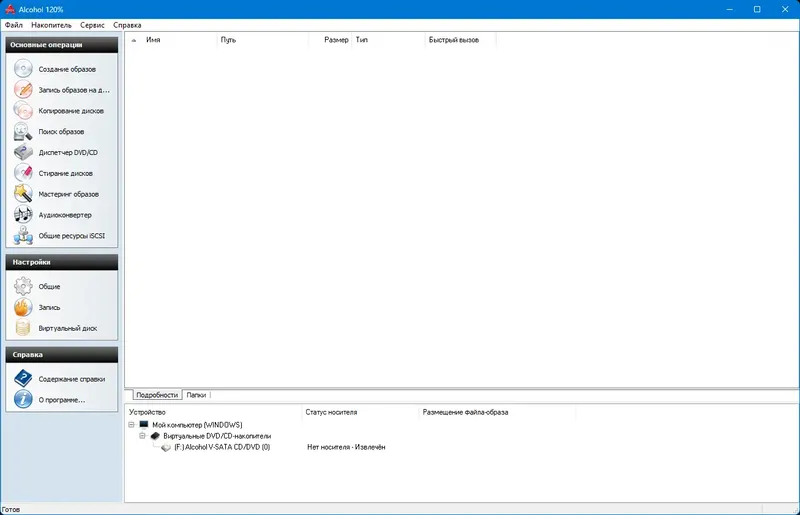The width and height of the screenshot is (800, 515).
Task: Click the Запись образов на д... link
Action: pyautogui.click(x=74, y=90)
